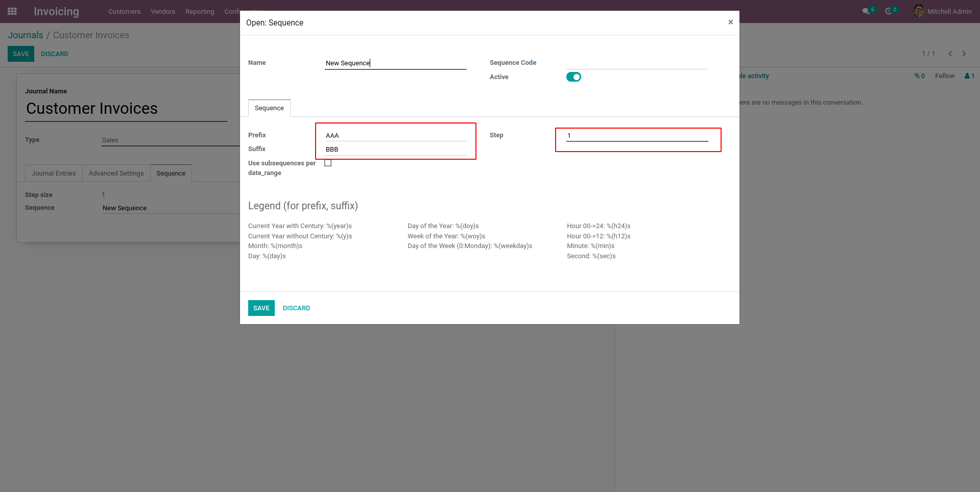Screen dimensions: 980x492
Task: Go to previous record arrow
Action: tap(950, 54)
